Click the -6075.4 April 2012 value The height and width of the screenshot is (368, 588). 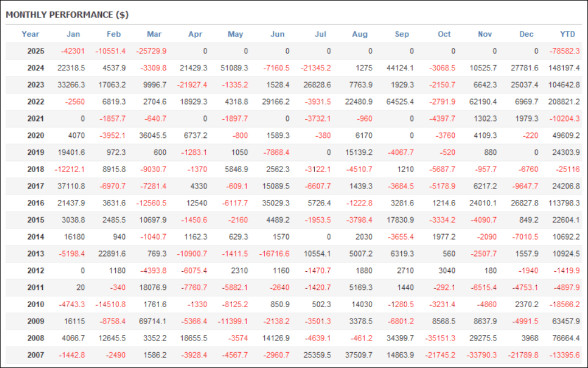pos(195,271)
